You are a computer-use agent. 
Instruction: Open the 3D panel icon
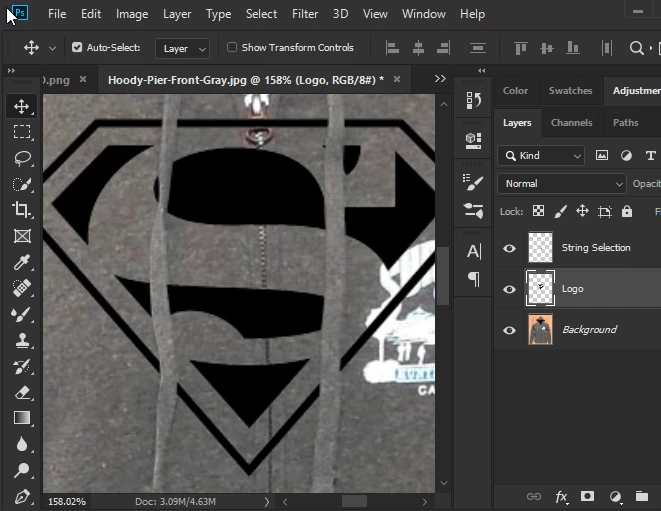coord(473,140)
